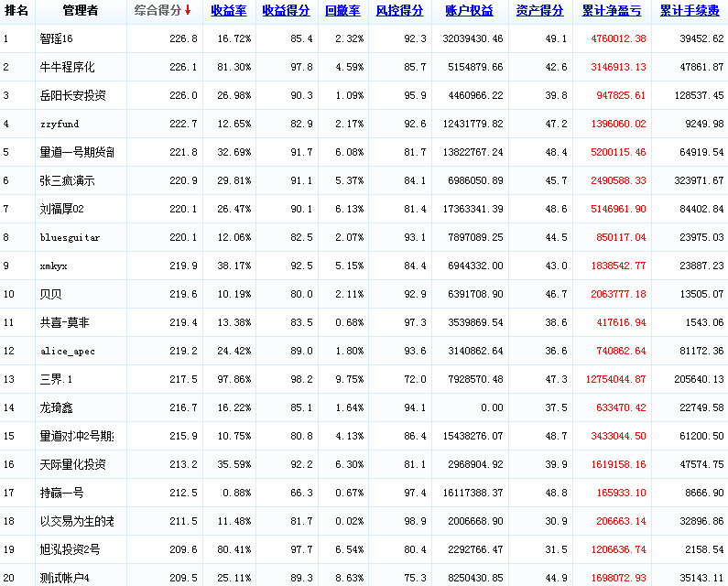Viewport: 728px width, 586px height.
Task: Click manager 张三疯演示
Action: coord(67,181)
